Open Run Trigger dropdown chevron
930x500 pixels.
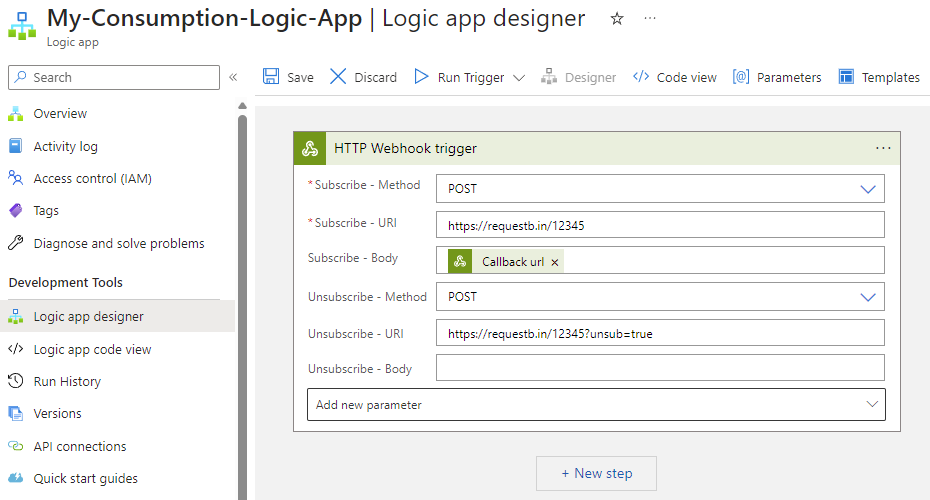coord(519,77)
